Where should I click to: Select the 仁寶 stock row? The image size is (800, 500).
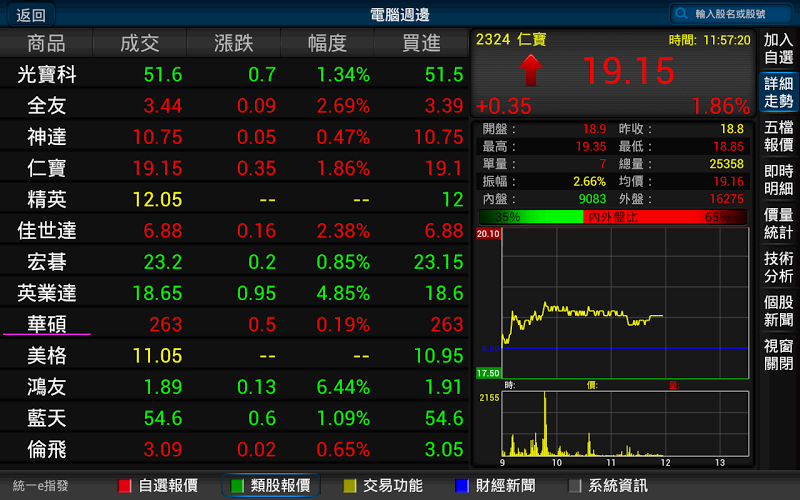[x=234, y=168]
